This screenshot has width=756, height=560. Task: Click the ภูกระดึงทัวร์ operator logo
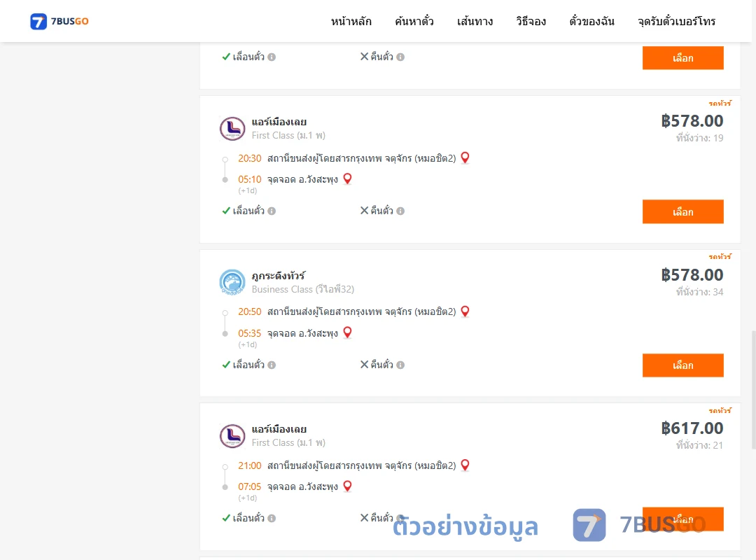coord(232,282)
